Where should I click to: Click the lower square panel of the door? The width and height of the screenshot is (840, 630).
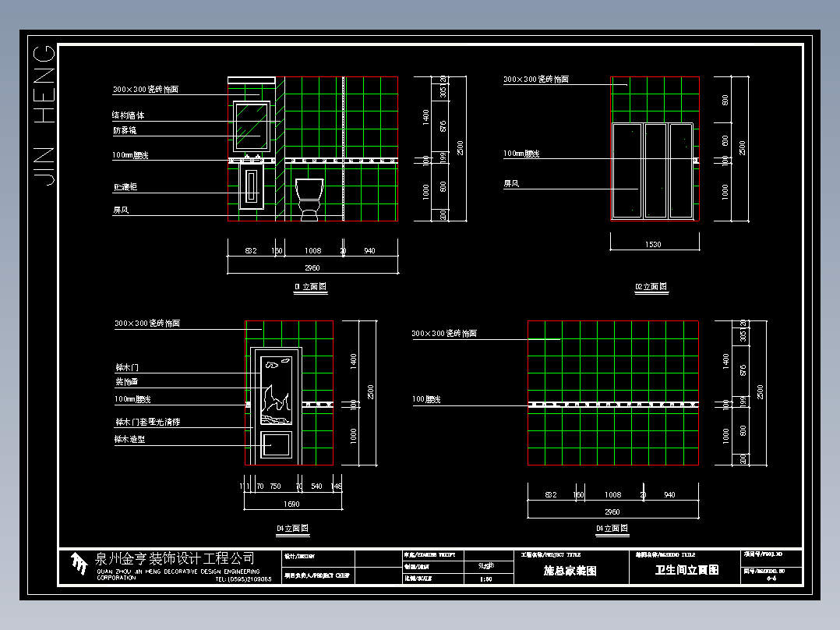[x=277, y=445]
